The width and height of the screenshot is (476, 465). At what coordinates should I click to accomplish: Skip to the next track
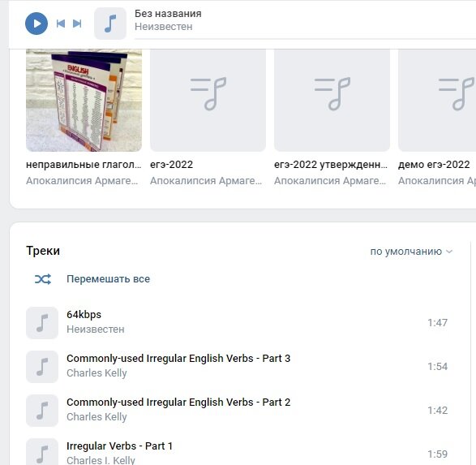(77, 24)
